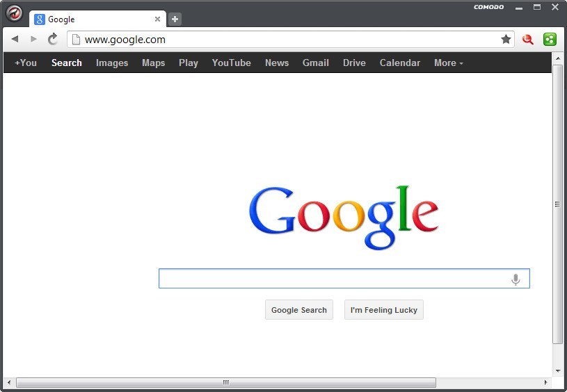Go to Images
The width and height of the screenshot is (567, 392).
click(x=112, y=63)
